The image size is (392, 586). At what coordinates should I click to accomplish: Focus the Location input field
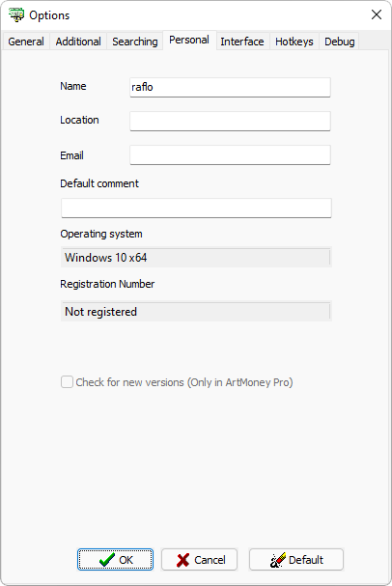click(230, 121)
